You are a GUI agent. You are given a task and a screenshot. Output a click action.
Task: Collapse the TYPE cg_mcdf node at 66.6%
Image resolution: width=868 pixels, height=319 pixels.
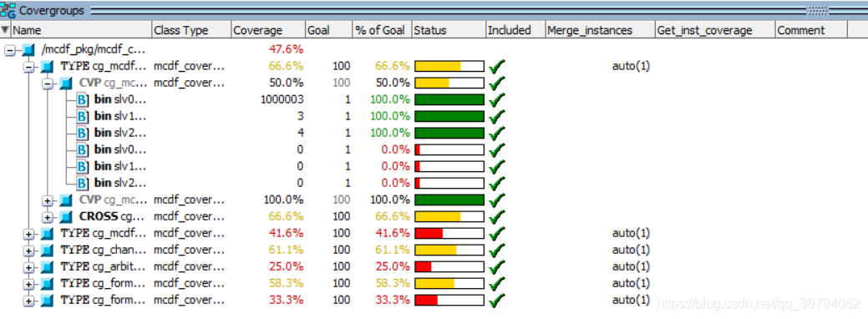point(28,67)
